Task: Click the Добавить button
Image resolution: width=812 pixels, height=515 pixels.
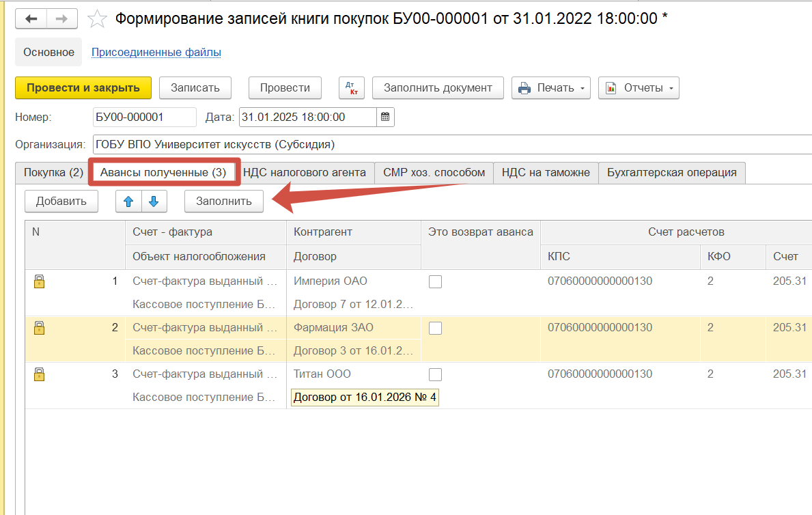Action: [61, 201]
